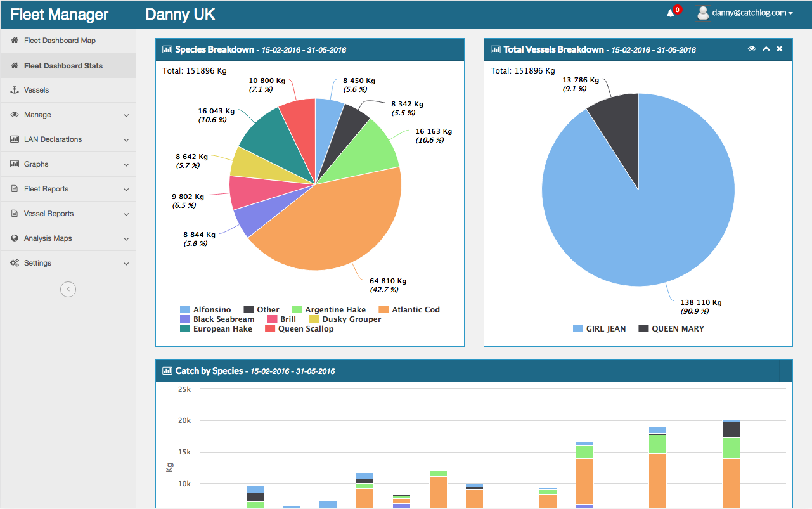Screen dimensions: 812x509
Task: Click the globe icon beside Analysis Maps
Action: pos(15,238)
